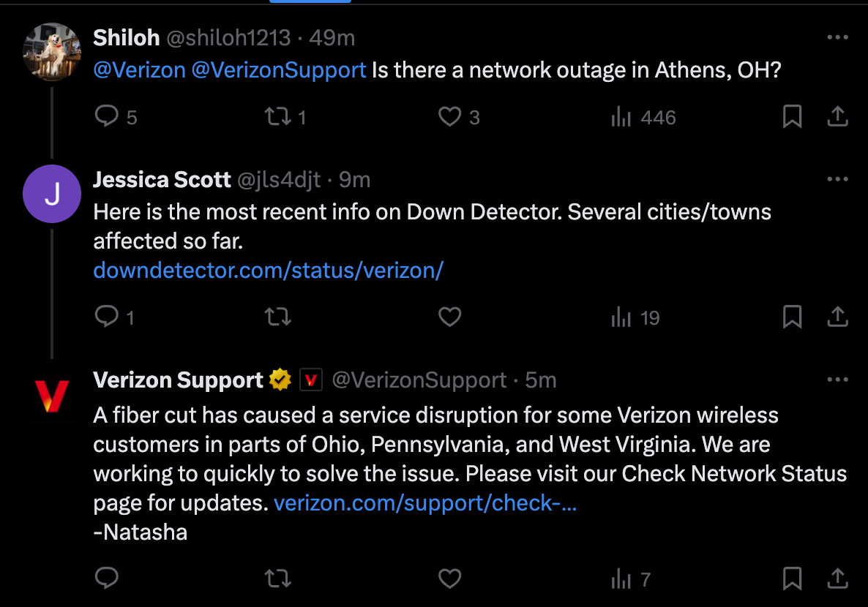Open the share menu on Shiloh's tweet
Screen dimensions: 868x607
click(x=837, y=116)
